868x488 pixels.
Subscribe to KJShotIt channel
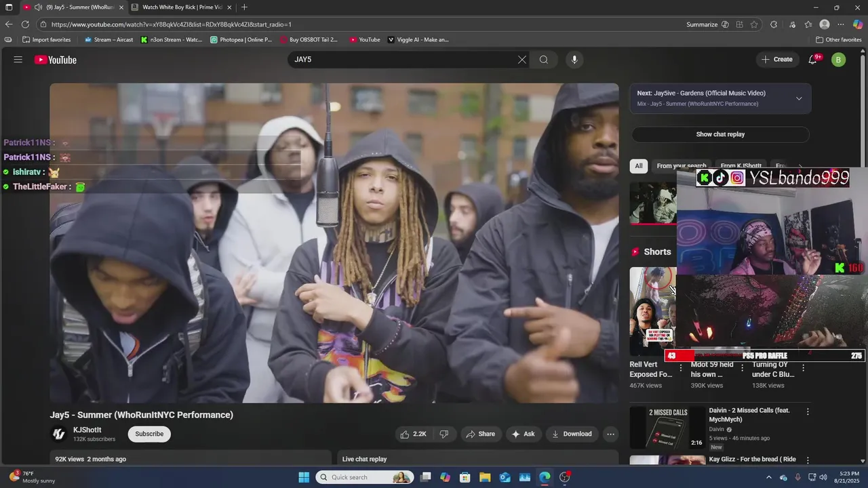[149, 434]
